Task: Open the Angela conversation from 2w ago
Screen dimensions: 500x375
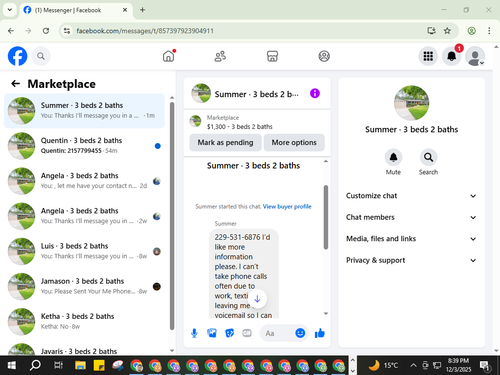Action: [x=84, y=216]
